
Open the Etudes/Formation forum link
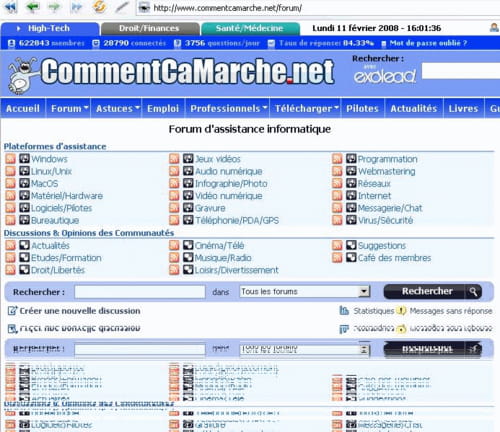click(66, 258)
